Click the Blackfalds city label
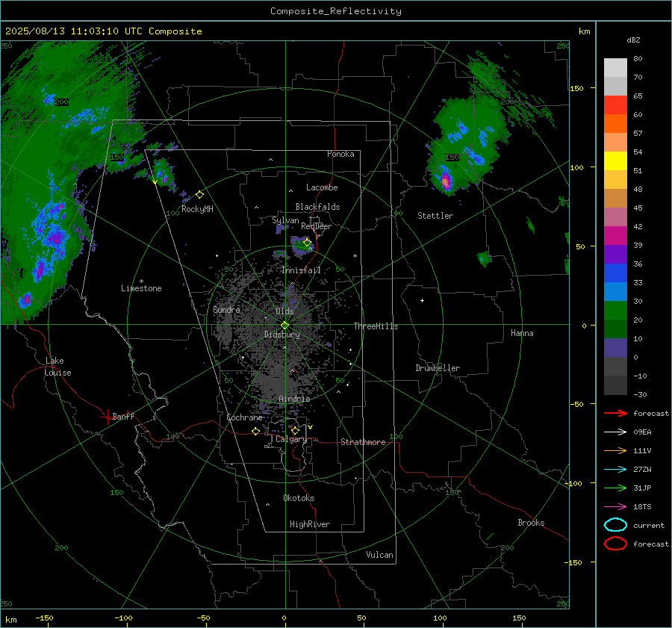Viewport: 672px width, 628px height. click(317, 207)
